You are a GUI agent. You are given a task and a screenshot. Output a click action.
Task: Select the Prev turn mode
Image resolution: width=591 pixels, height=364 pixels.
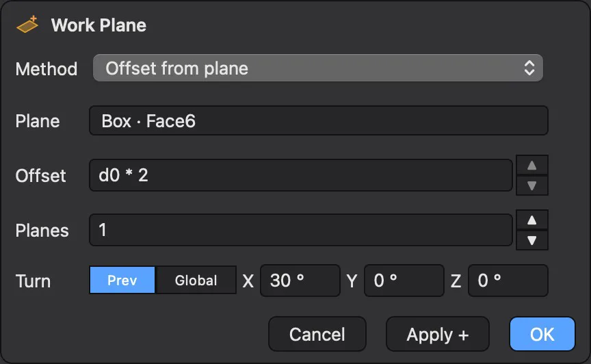(x=122, y=281)
